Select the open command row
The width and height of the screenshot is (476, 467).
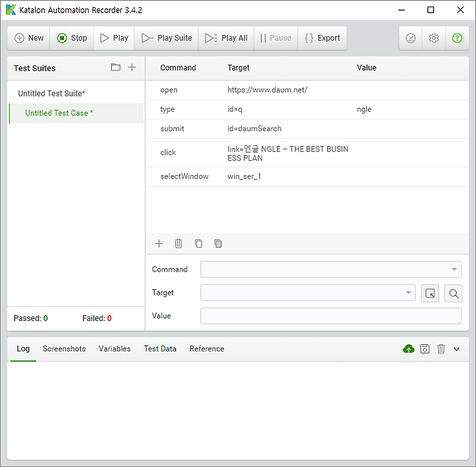click(x=307, y=90)
